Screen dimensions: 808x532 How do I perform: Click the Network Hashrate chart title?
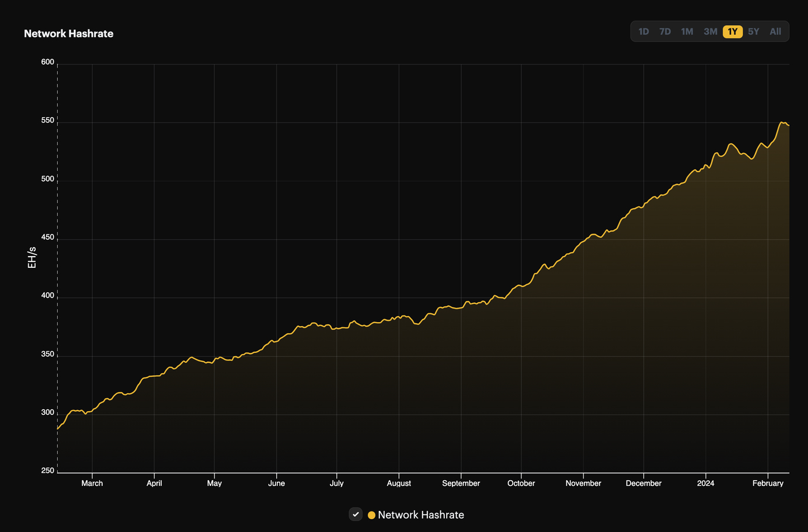coord(68,33)
